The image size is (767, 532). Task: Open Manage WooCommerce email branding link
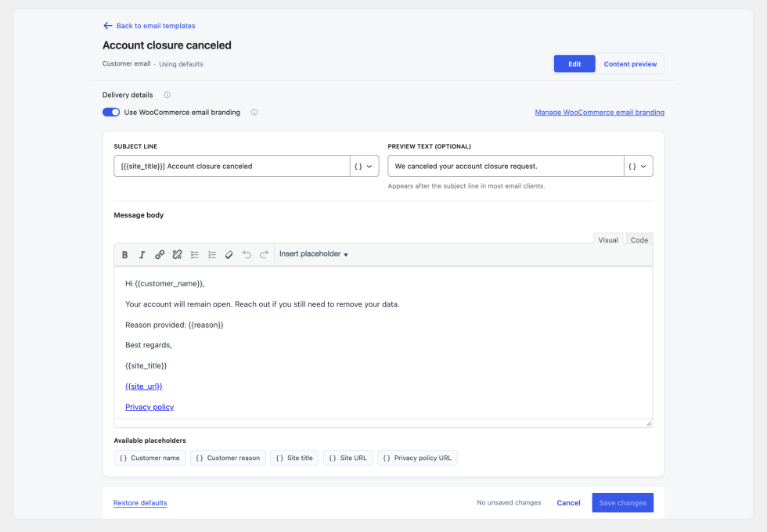click(600, 113)
